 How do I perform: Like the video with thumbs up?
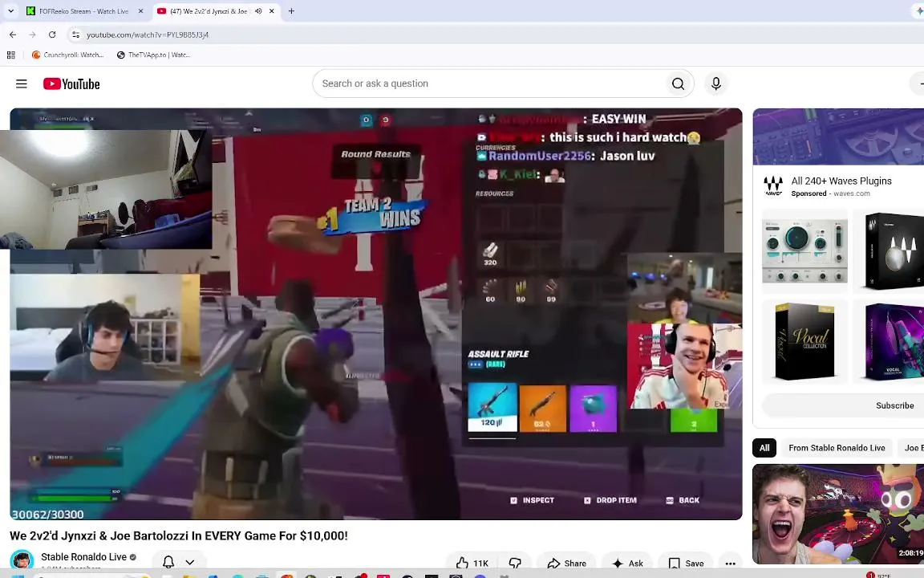click(x=472, y=564)
